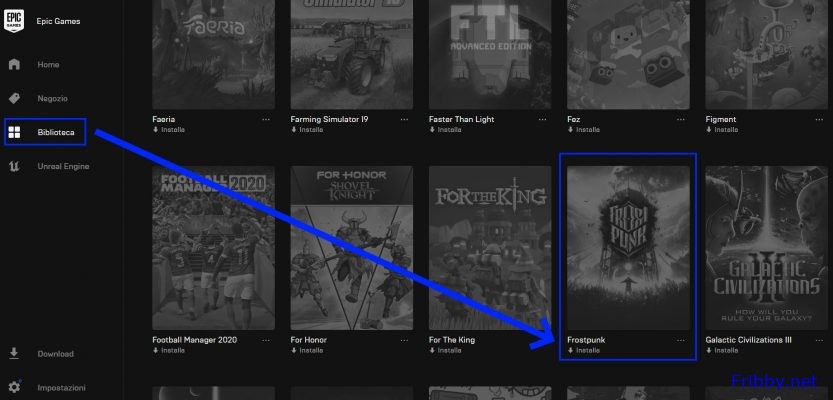Click Installa under Frostpunk

(x=583, y=351)
